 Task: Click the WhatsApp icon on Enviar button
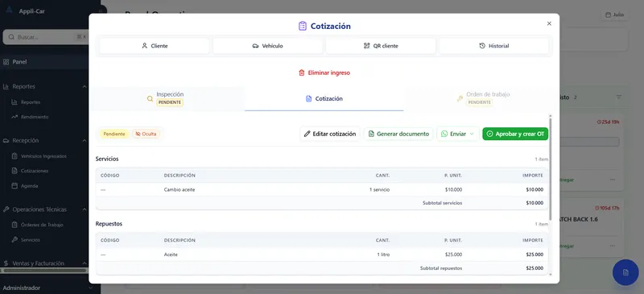pos(444,134)
